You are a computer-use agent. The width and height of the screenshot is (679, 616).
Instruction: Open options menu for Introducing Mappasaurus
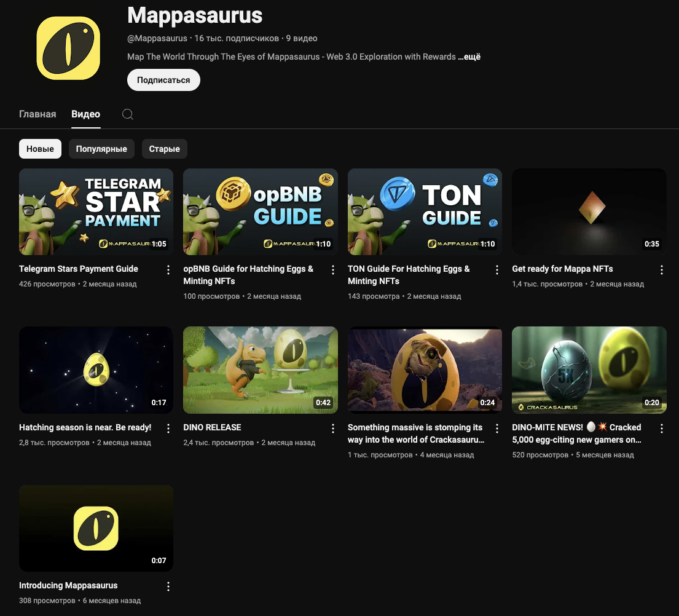pos(168,586)
